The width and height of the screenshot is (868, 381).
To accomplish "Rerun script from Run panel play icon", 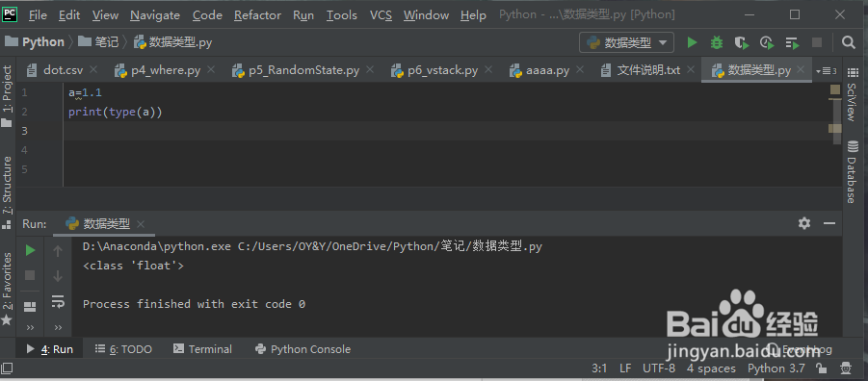I will coord(31,251).
